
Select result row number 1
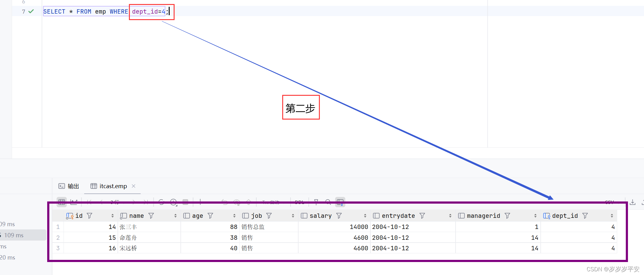58,227
